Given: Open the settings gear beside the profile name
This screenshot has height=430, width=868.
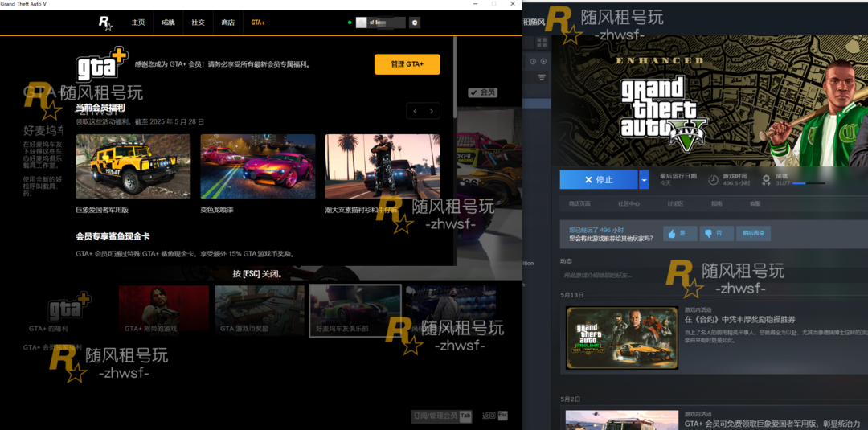Looking at the screenshot, I should click(x=415, y=23).
